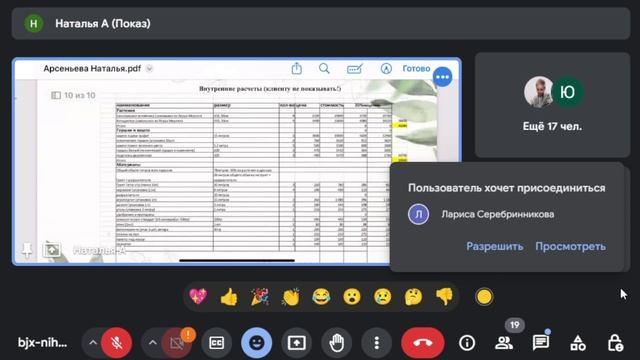Click the pen markup circle icon in the PDF viewer
The width and height of the screenshot is (640, 360).
pyautogui.click(x=386, y=68)
